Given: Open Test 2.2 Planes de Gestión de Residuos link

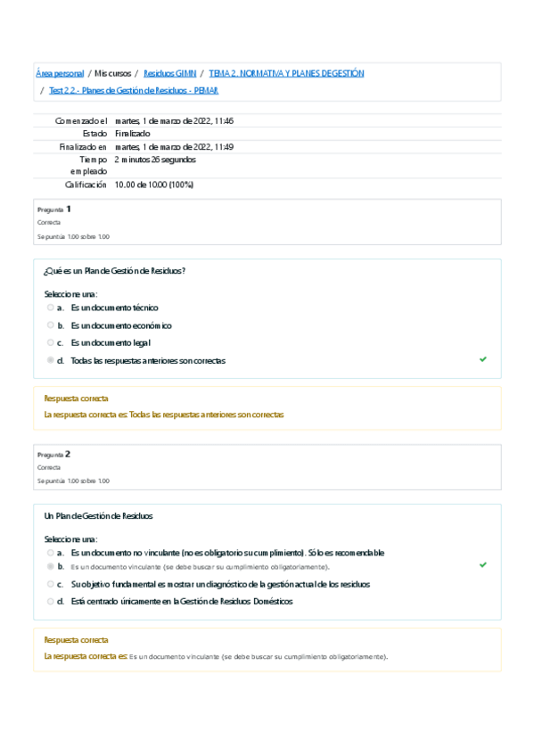Looking at the screenshot, I should coord(134,91).
